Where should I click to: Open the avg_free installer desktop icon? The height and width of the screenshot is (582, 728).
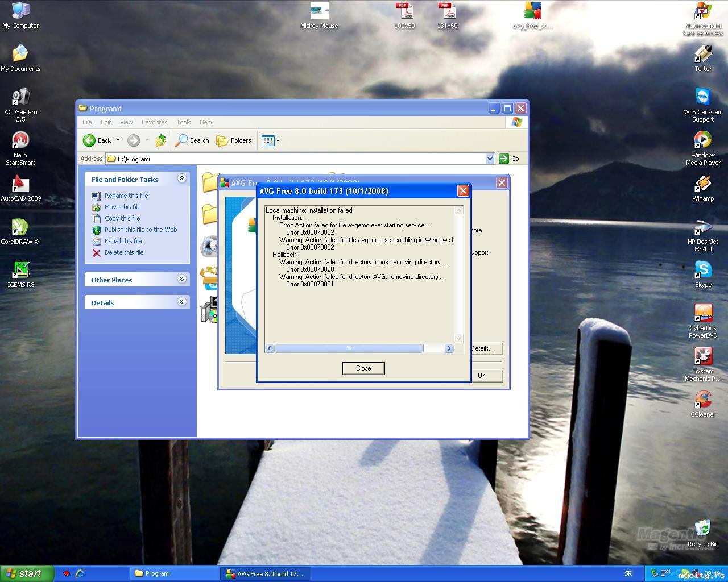click(x=532, y=15)
